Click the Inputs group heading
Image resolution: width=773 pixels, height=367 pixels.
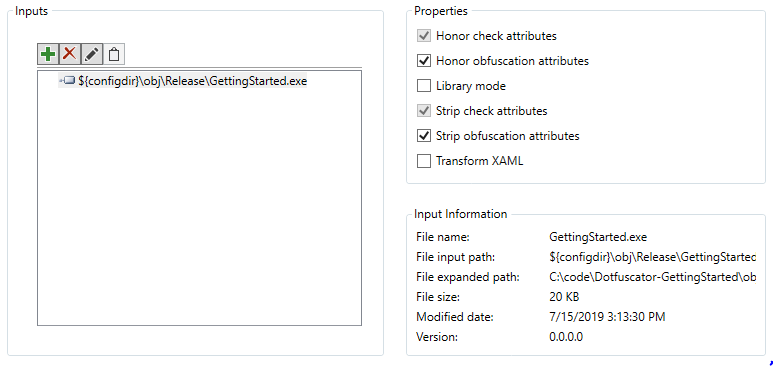coord(32,11)
